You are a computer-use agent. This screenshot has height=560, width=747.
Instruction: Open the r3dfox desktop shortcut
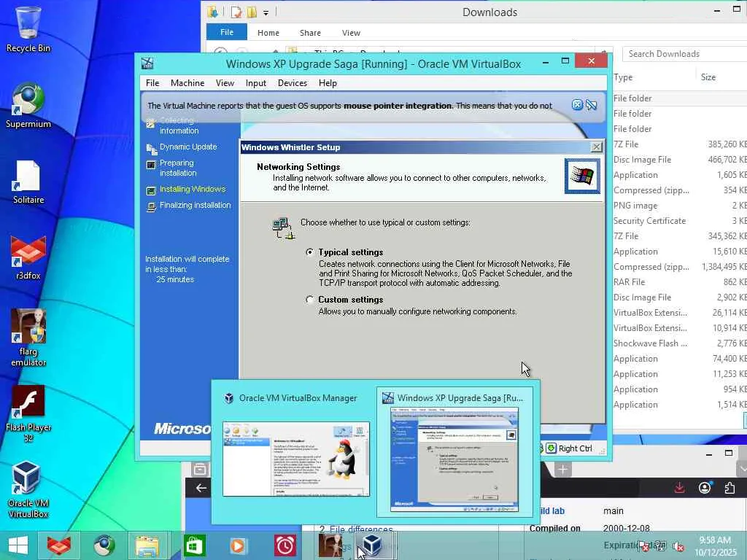click(28, 257)
